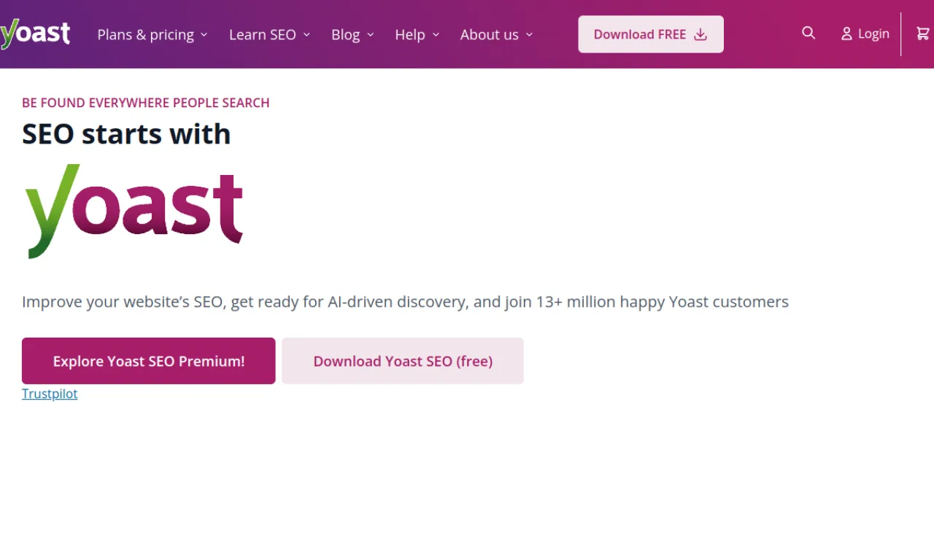Expand Plans & pricing chevron
The image size is (934, 560).
[204, 34]
